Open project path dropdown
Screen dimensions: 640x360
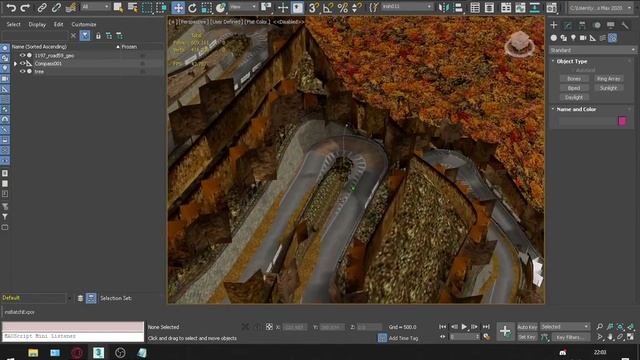click(x=600, y=8)
